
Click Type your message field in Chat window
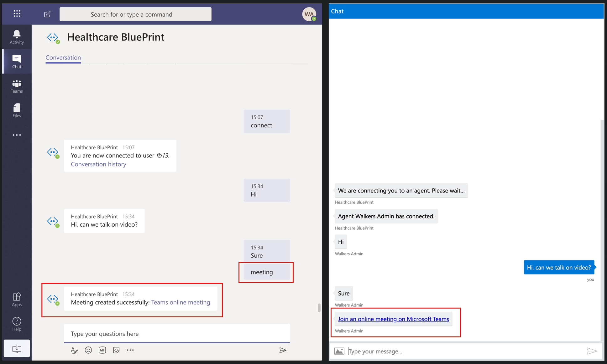(x=465, y=351)
